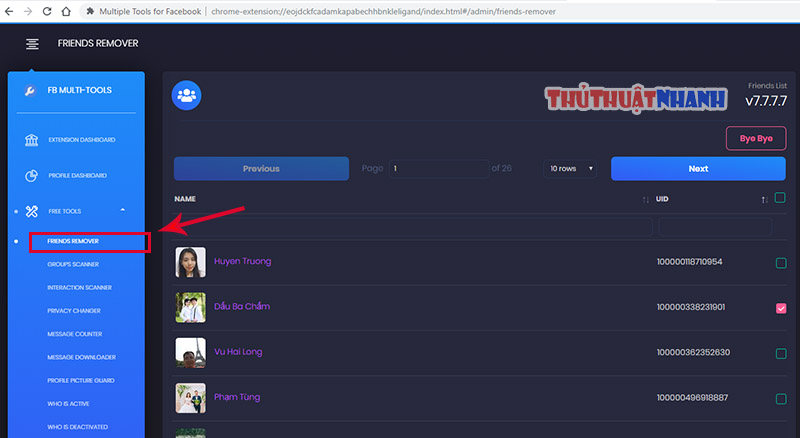Click UID 100000118710954
Screen dimensions: 800x438
pos(689,262)
